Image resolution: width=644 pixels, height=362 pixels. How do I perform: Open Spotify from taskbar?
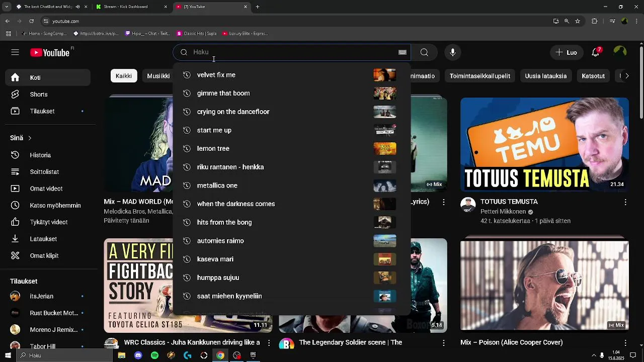pos(154,355)
